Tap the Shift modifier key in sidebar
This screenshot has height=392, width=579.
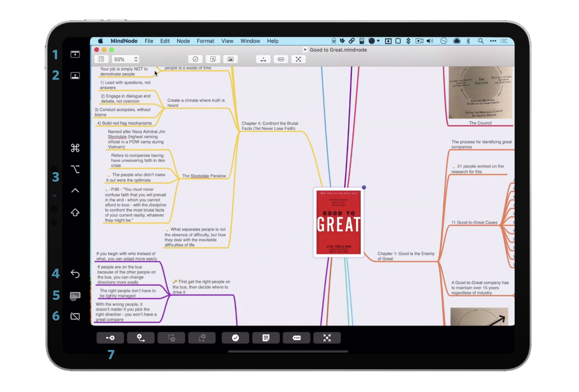point(75,212)
